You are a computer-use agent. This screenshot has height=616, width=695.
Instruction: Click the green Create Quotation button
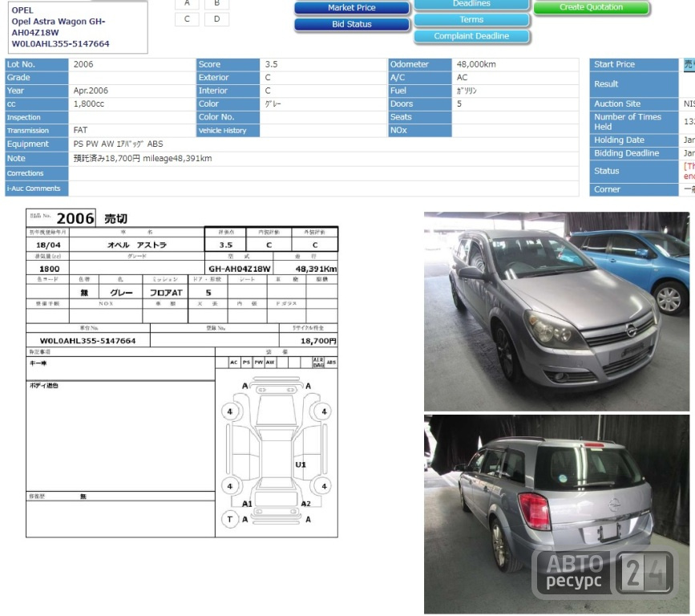pos(592,7)
